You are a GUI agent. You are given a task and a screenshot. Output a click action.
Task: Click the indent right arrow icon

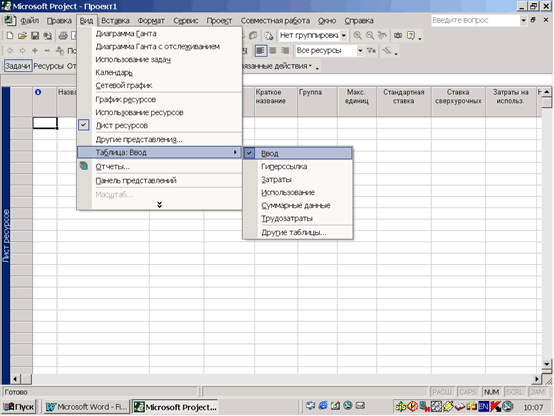(22, 51)
